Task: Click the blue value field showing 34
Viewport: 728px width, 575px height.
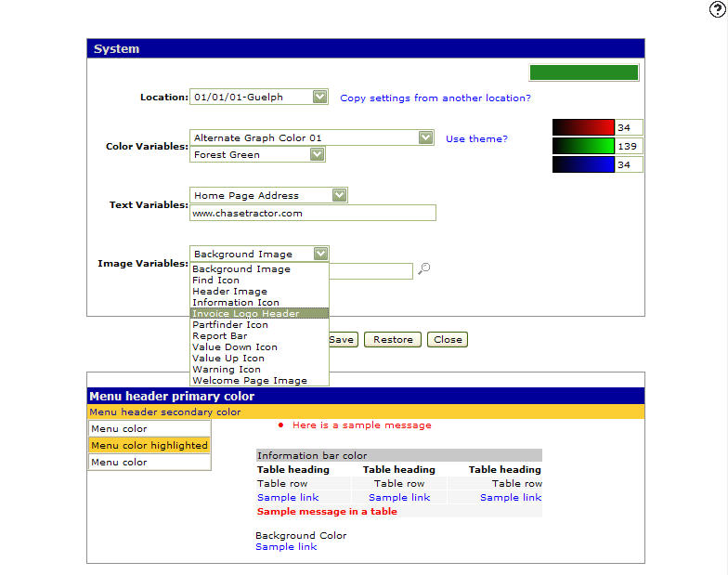Action: (x=629, y=164)
